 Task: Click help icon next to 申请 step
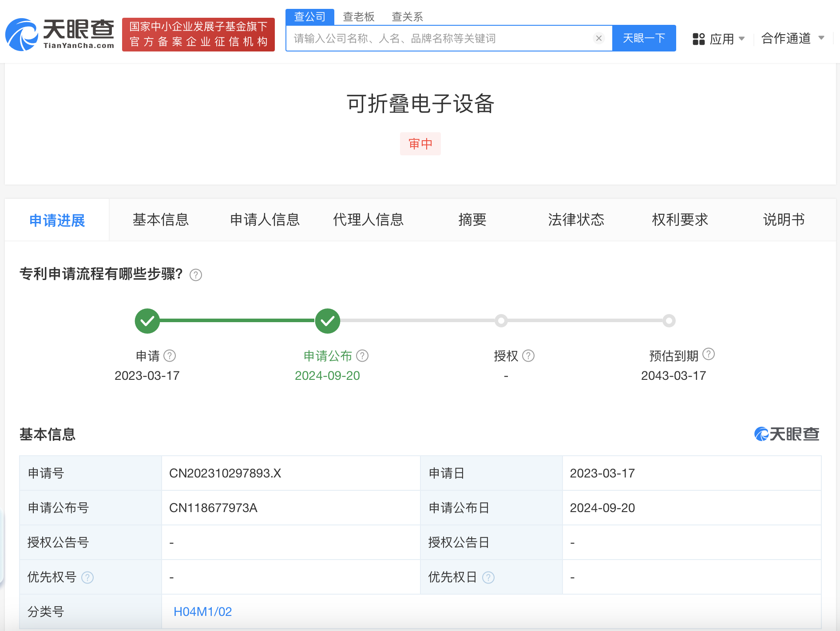[x=170, y=356]
